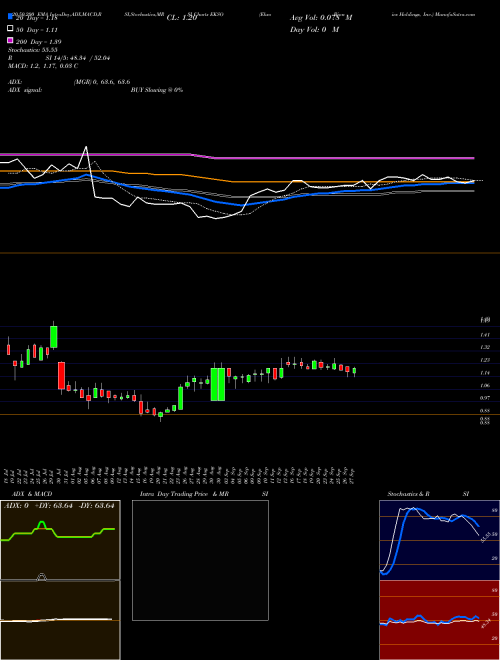Click the blue 20 Day legend swatch

click(11, 17)
